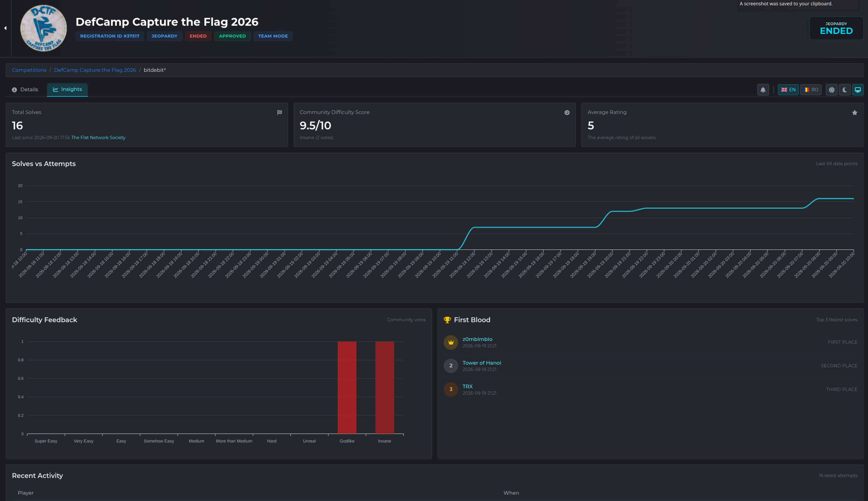Click the gauge icon in Community Difficulty Score
The width and height of the screenshot is (868, 501).
click(x=567, y=112)
